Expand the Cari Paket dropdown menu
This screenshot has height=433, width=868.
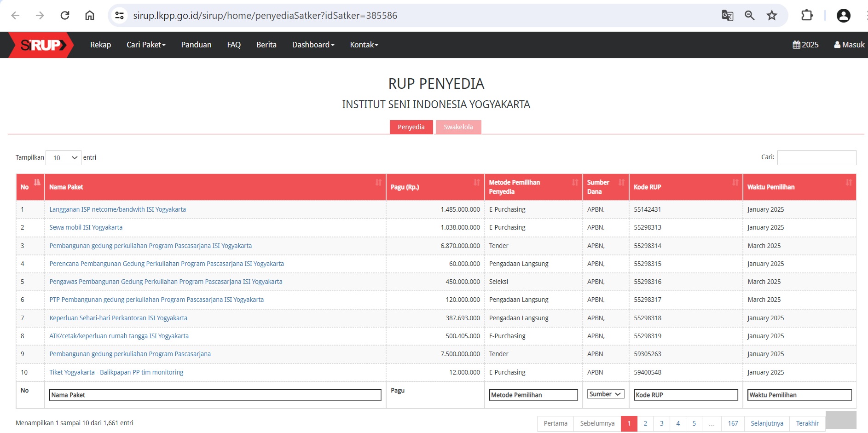click(x=146, y=45)
